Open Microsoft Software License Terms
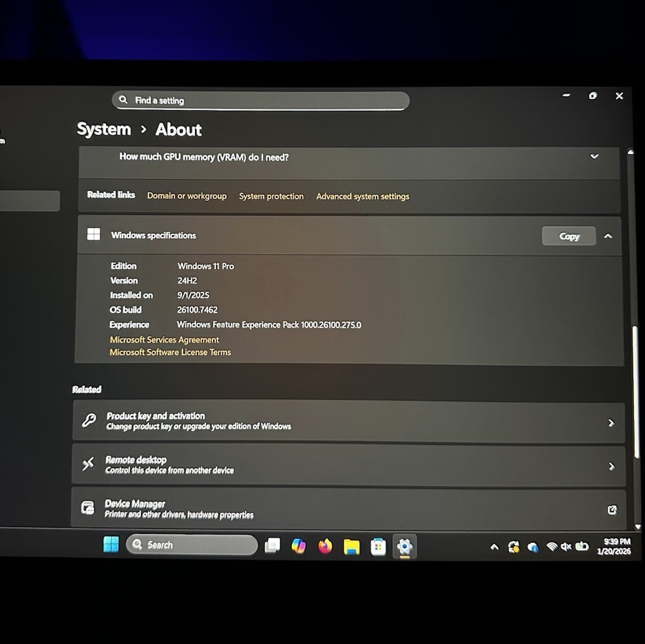645x644 pixels. [x=170, y=352]
